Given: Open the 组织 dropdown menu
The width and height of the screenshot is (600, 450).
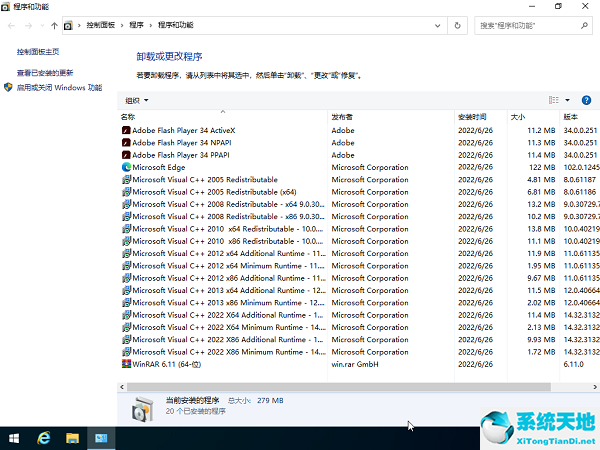Looking at the screenshot, I should (136, 100).
